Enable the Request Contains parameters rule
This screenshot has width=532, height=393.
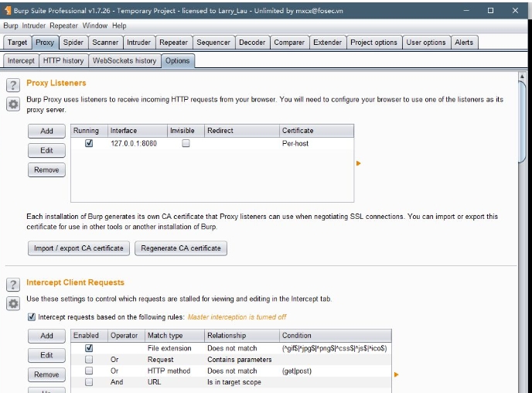(x=89, y=359)
